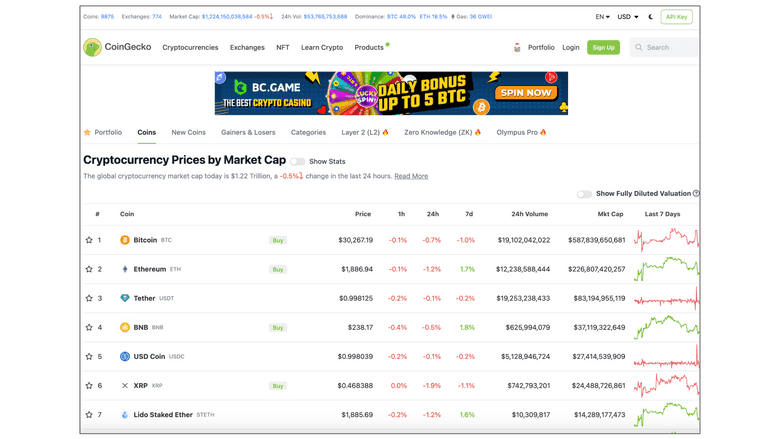
Task: Click the Search input field
Action: [x=668, y=47]
